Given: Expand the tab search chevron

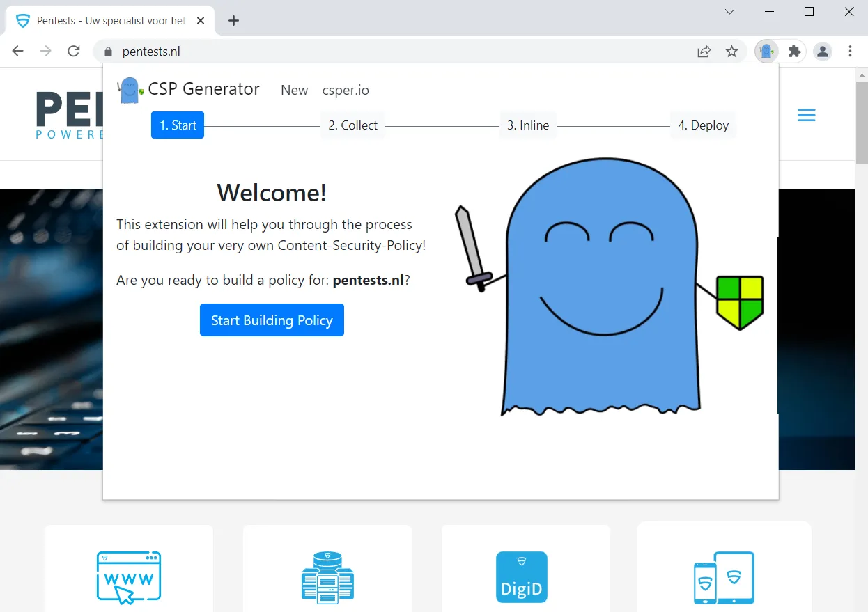Looking at the screenshot, I should [729, 12].
